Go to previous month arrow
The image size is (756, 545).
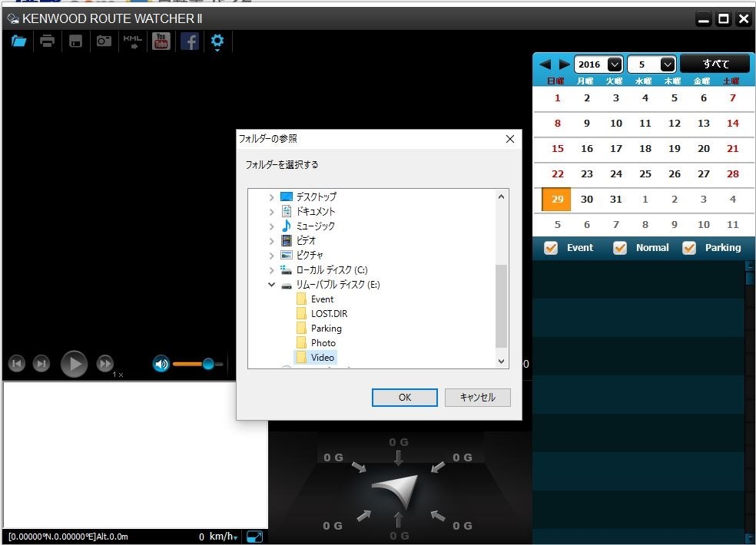coord(545,64)
